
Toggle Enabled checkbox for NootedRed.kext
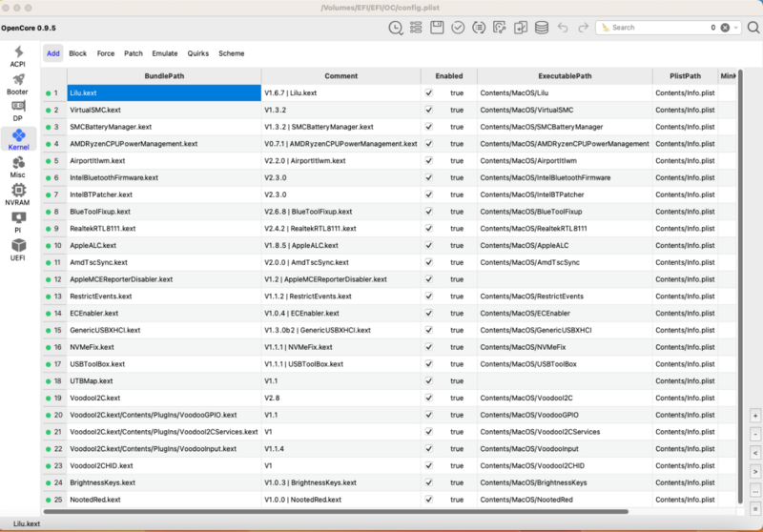tap(428, 500)
